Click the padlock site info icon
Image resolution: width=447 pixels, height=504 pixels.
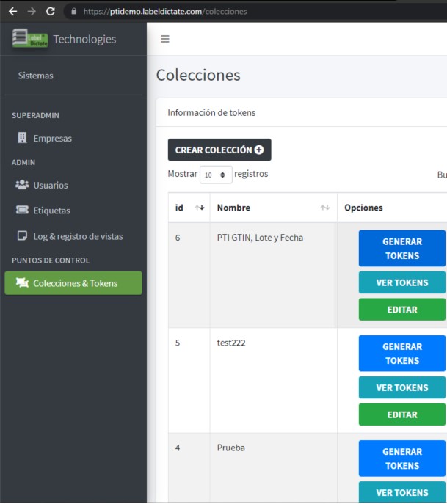click(74, 11)
